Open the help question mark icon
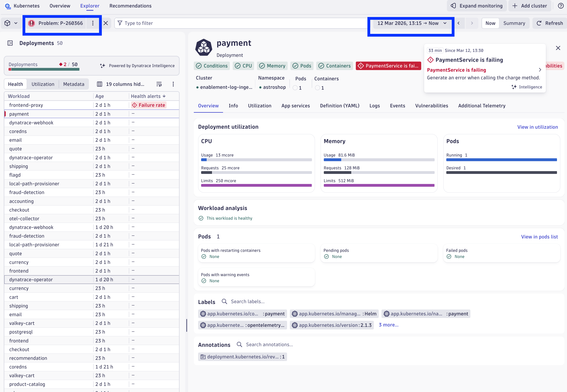 tap(561, 6)
